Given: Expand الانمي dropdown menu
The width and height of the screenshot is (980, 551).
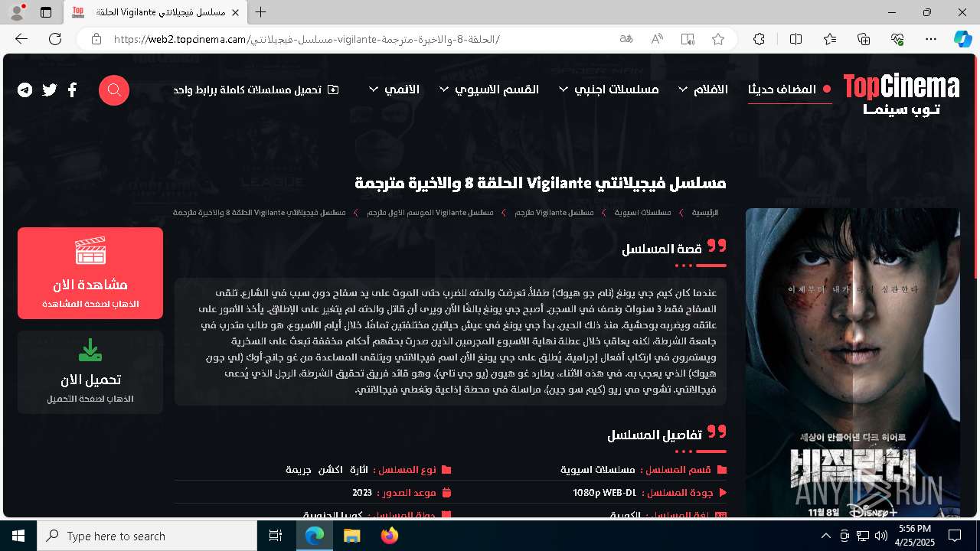Looking at the screenshot, I should [x=394, y=90].
